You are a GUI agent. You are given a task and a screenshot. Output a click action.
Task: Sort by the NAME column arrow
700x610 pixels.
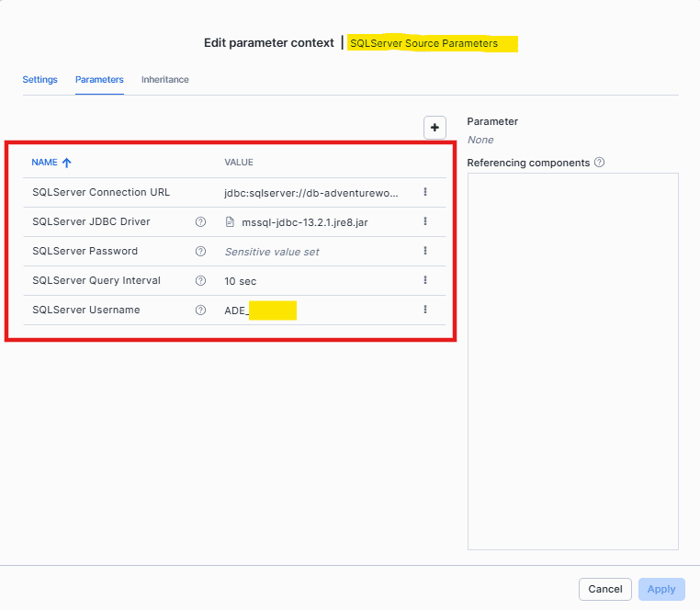66,163
